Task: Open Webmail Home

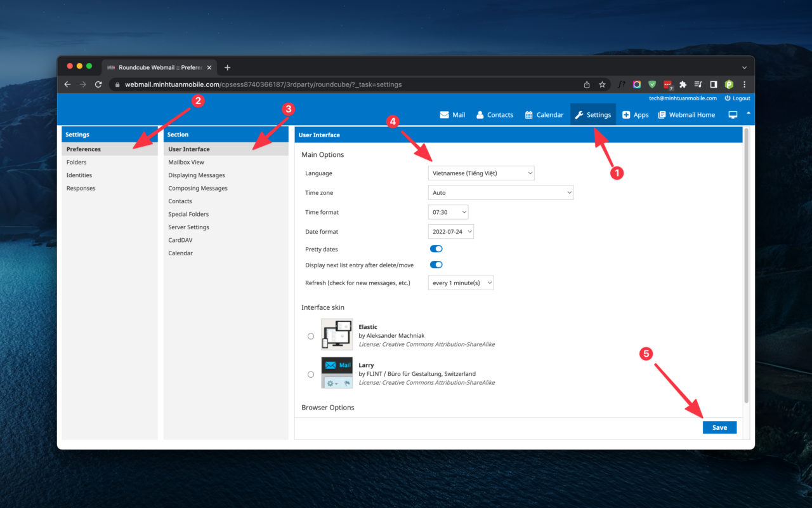Action: [686, 115]
